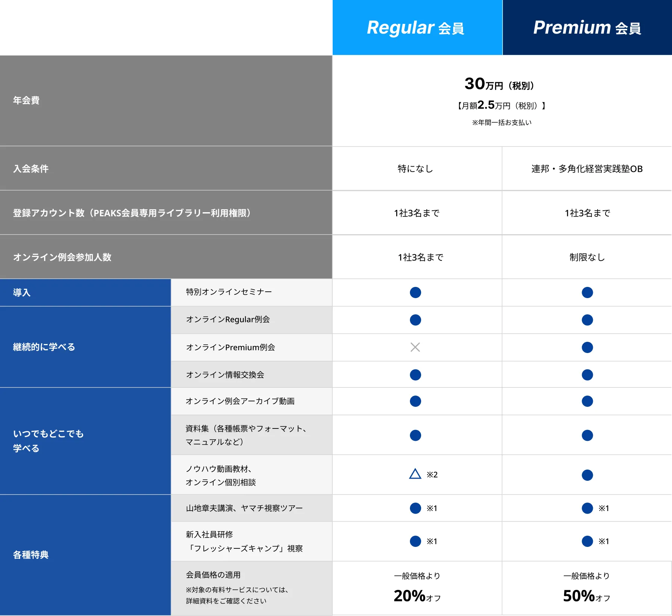Image resolution: width=672 pixels, height=616 pixels.
Task: Click Regular's blue dot for オンライン情報交換会
Action: [x=415, y=375]
